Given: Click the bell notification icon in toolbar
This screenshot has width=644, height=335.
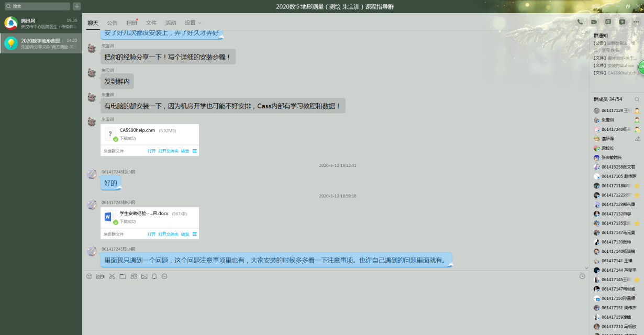Looking at the screenshot, I should (x=154, y=276).
